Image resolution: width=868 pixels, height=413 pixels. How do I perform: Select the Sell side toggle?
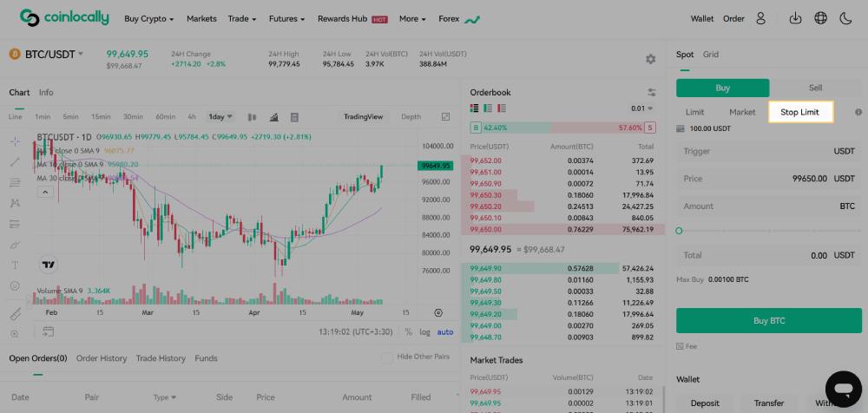pyautogui.click(x=815, y=88)
